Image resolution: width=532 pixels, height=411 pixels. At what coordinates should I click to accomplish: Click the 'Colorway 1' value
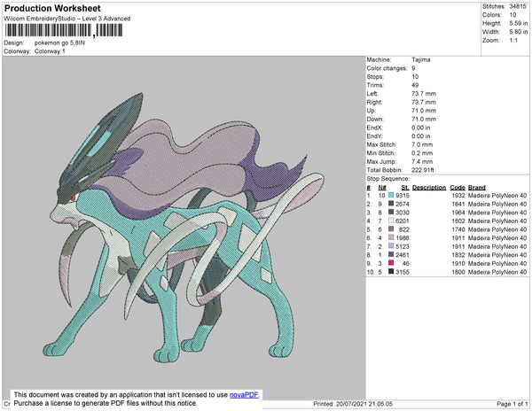(x=50, y=51)
